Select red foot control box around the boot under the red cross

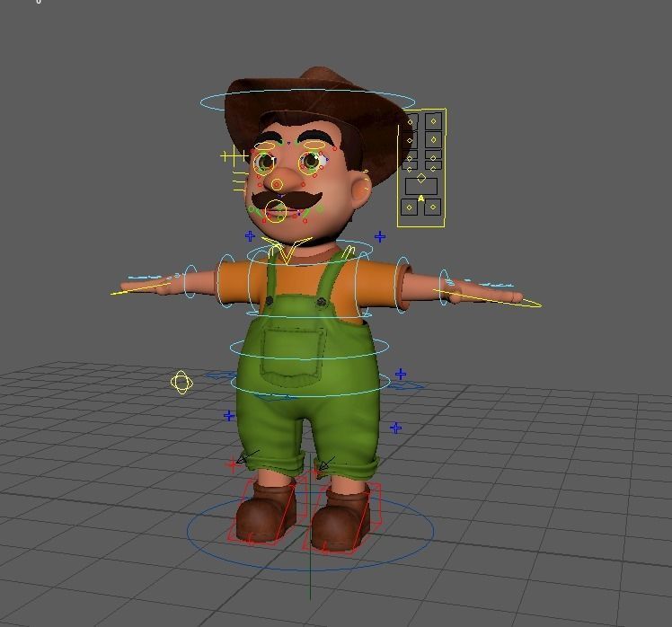click(268, 510)
